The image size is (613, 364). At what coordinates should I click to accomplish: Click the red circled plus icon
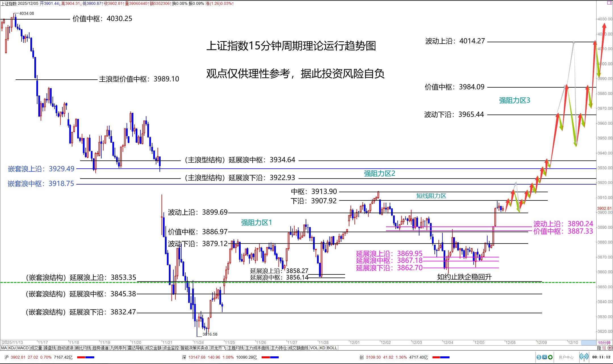coord(610,348)
